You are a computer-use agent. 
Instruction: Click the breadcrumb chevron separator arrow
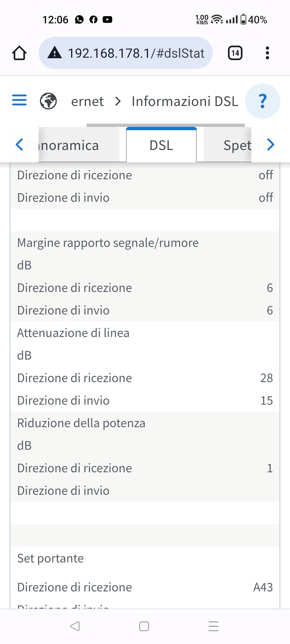tap(118, 101)
